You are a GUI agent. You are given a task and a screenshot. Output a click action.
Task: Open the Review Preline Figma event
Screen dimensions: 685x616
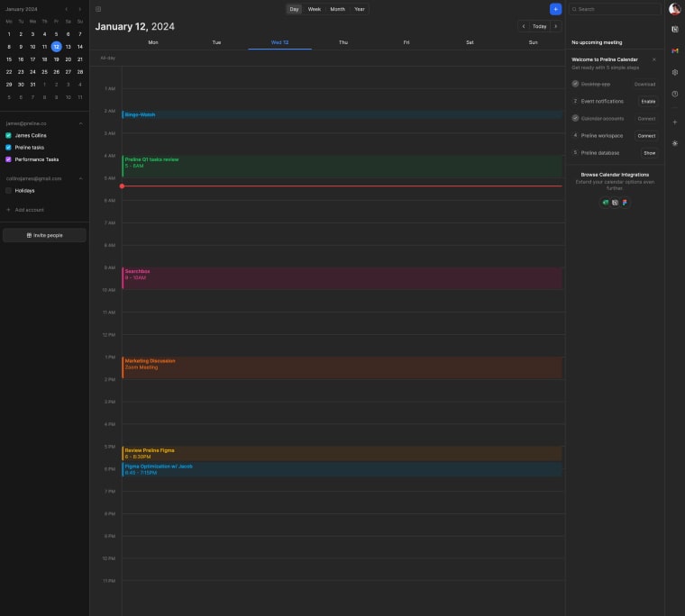[342, 453]
